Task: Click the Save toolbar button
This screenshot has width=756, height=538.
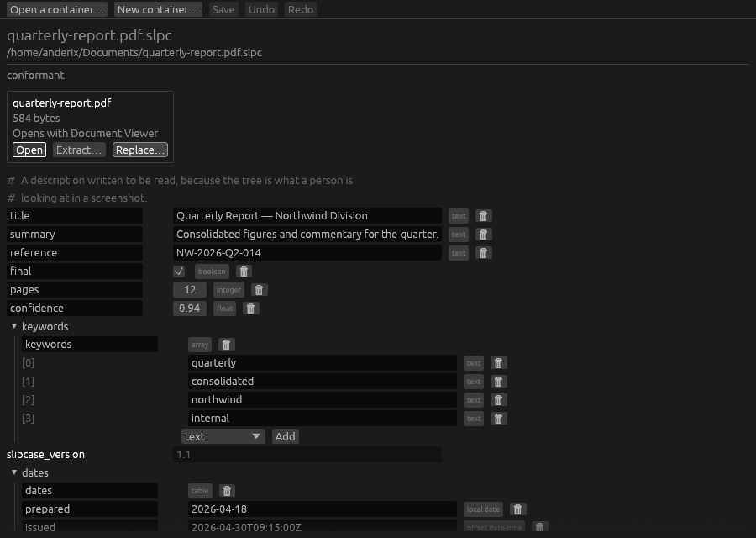Action: 223,9
